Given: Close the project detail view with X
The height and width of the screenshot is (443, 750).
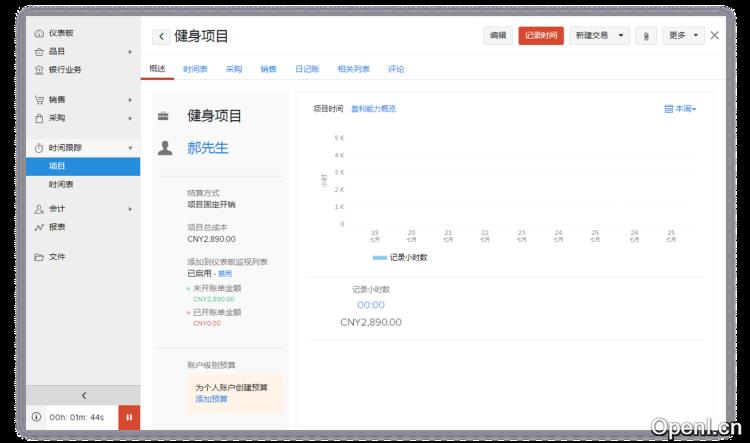Looking at the screenshot, I should [714, 35].
